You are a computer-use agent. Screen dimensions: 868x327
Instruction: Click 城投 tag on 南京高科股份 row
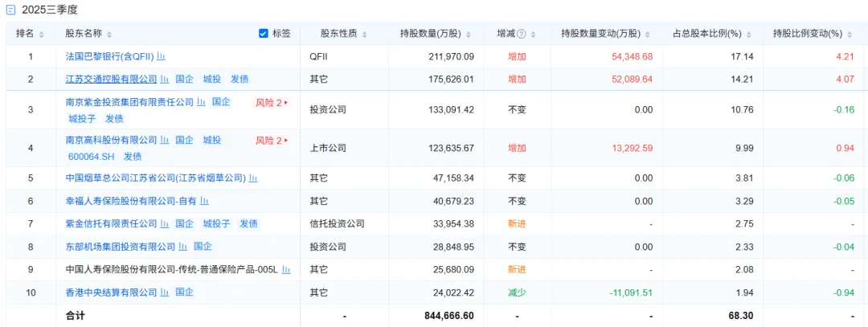click(x=212, y=141)
